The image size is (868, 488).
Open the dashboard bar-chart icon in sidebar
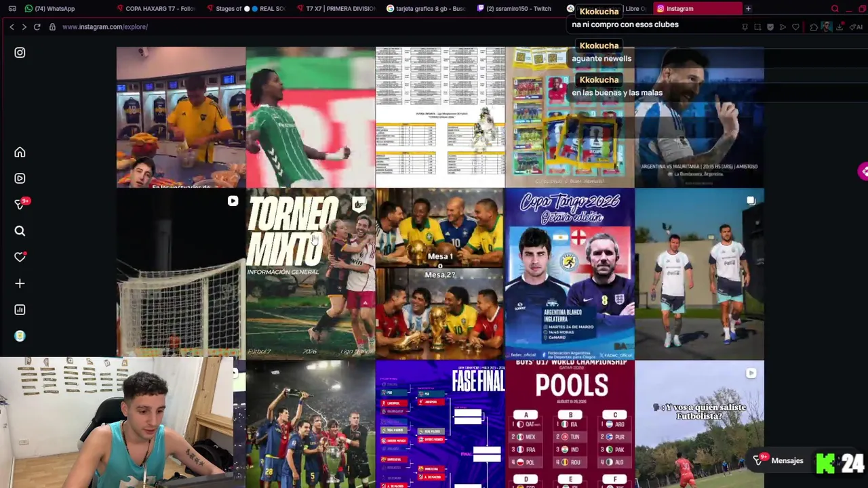(20, 310)
